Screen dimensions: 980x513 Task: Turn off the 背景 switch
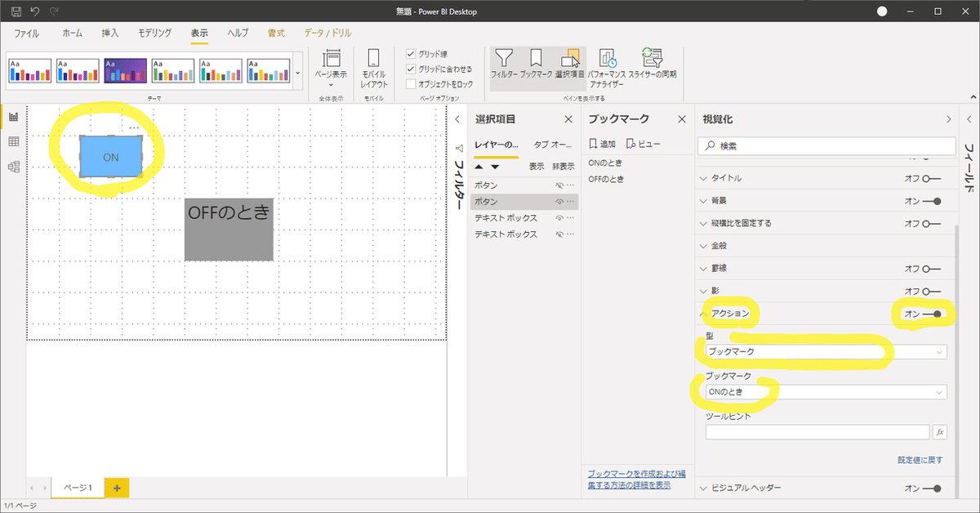pos(931,201)
